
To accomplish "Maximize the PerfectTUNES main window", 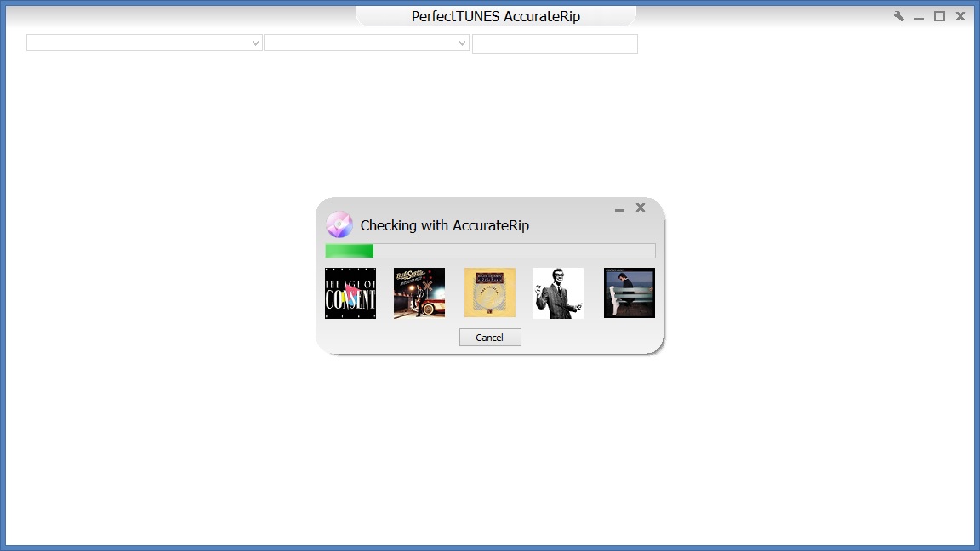I will click(x=939, y=16).
